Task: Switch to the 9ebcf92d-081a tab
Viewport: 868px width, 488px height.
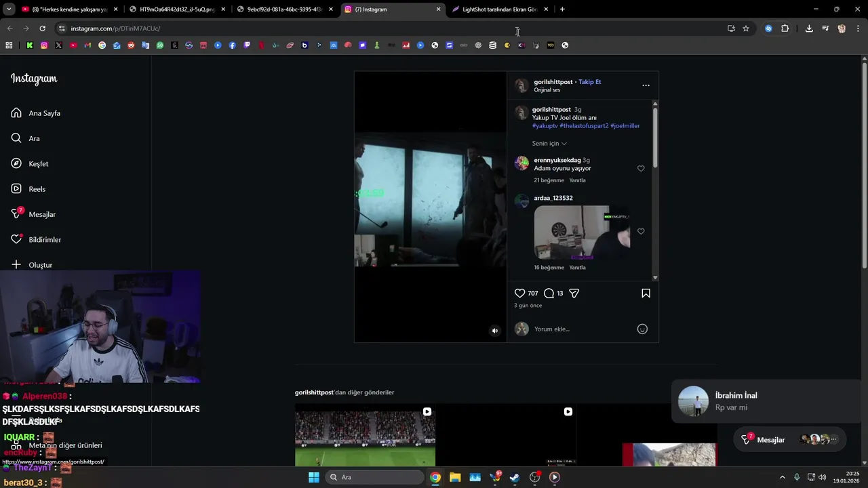Action: tap(284, 9)
